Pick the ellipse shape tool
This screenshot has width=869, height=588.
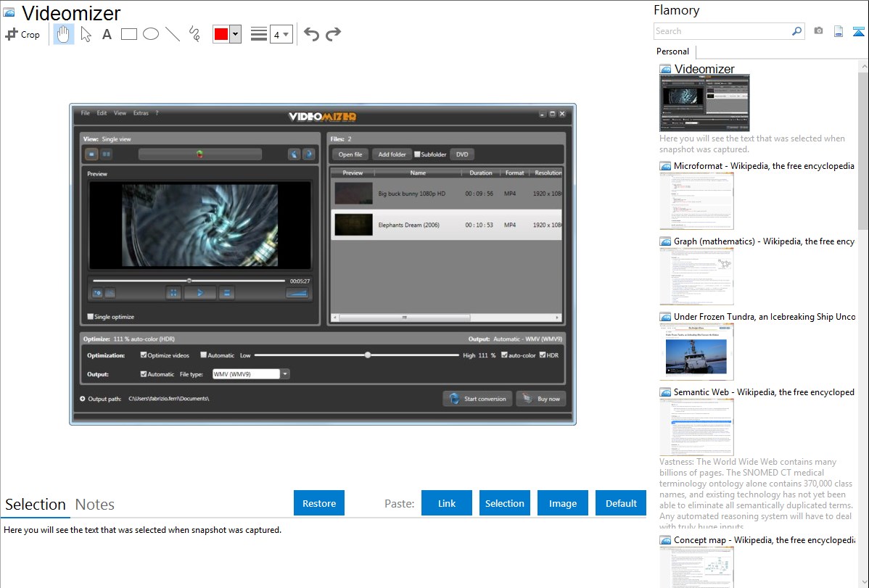point(151,34)
